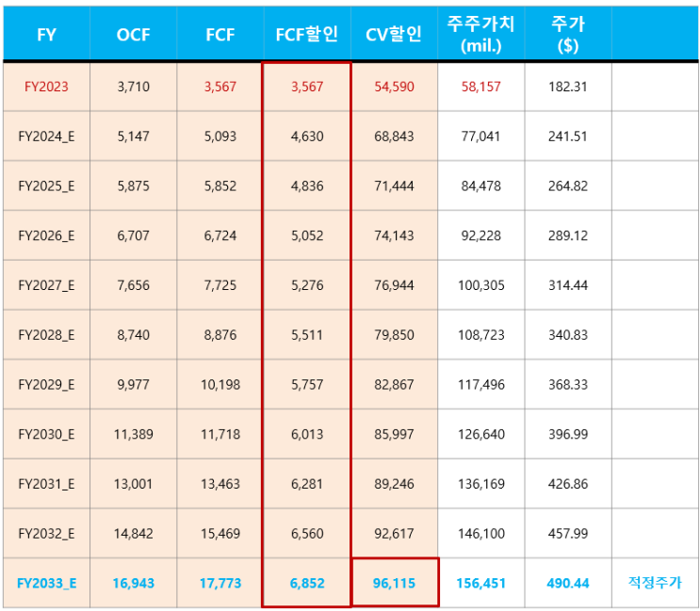This screenshot has height=611, width=700.
Task: Select the FY2032_E row label
Action: click(x=46, y=534)
